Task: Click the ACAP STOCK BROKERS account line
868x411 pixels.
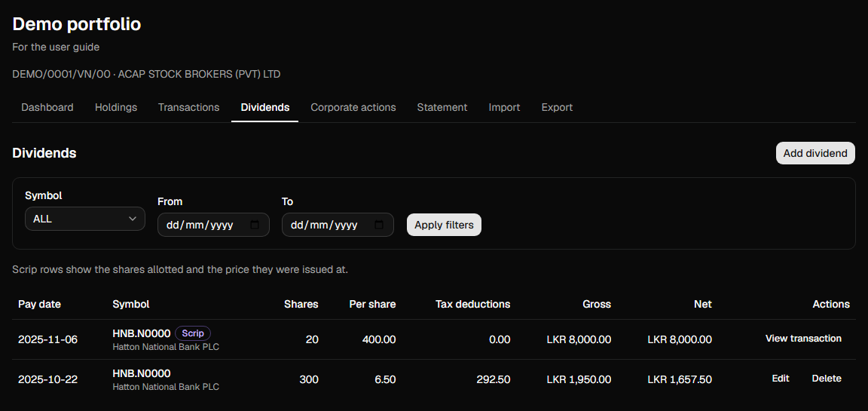Action: tap(146, 74)
